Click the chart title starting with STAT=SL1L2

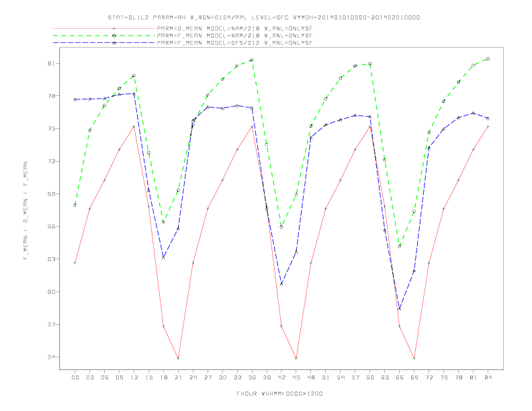[263, 17]
